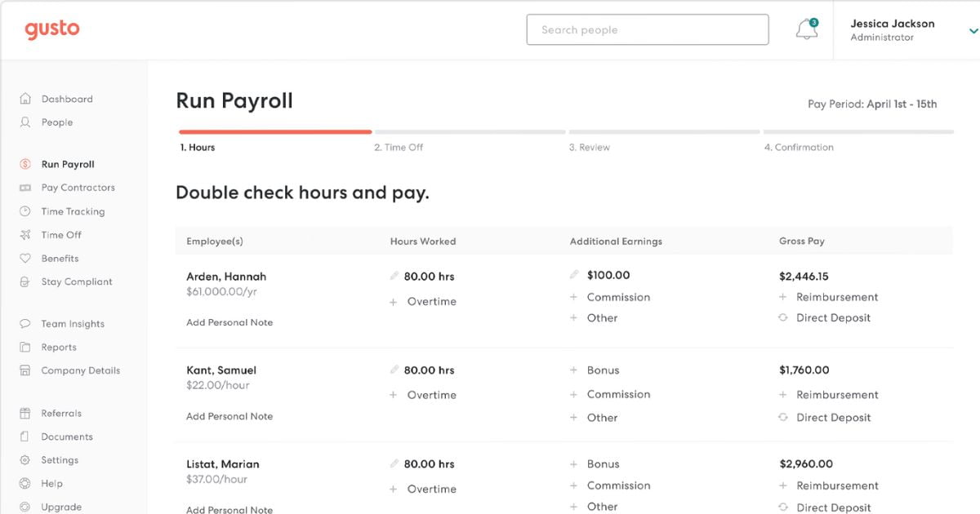
Task: Add Bonus for Samuel Kant
Action: coord(603,370)
